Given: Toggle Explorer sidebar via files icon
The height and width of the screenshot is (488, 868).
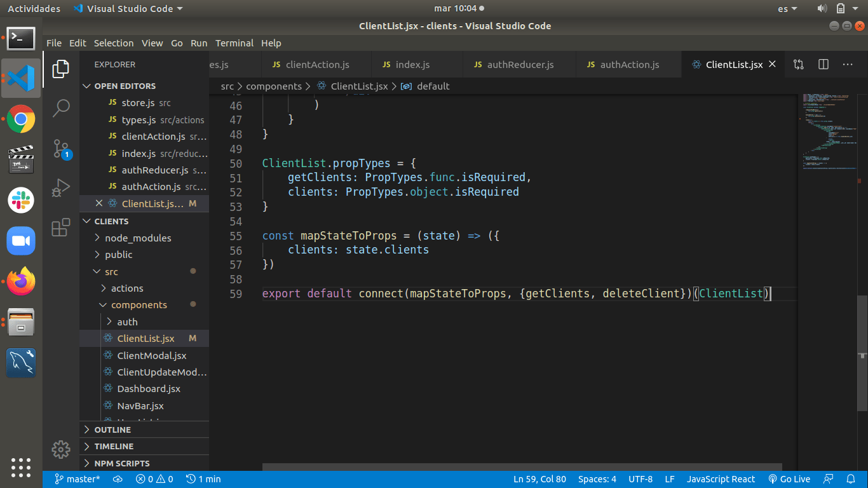Looking at the screenshot, I should click(x=61, y=69).
